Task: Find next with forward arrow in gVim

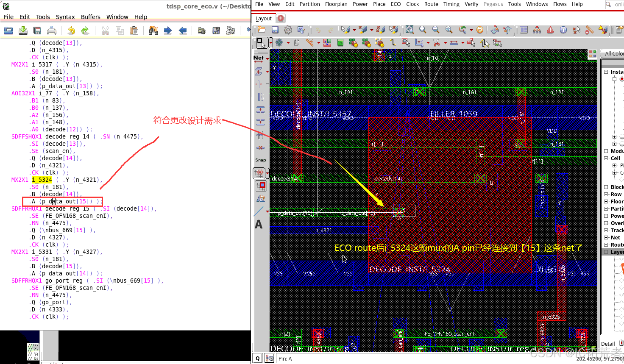Action: coord(168,31)
